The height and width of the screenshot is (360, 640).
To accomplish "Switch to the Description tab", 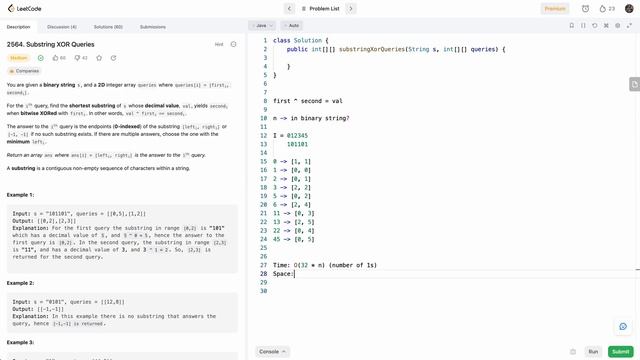I will pyautogui.click(x=18, y=27).
